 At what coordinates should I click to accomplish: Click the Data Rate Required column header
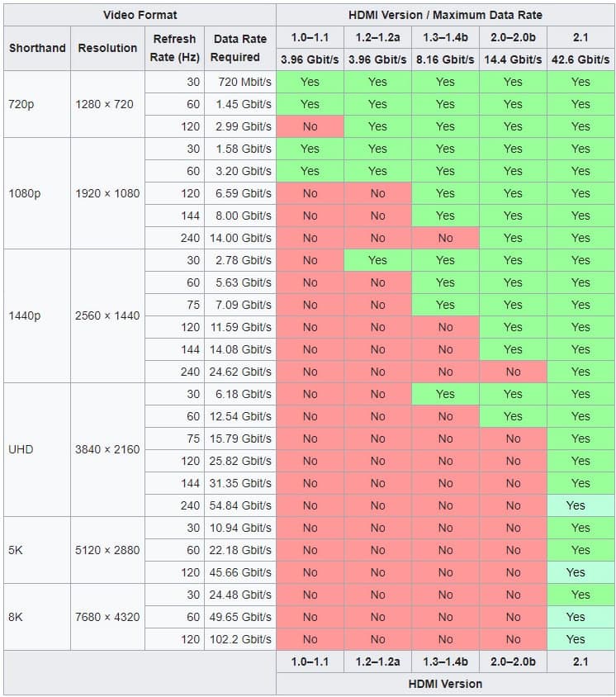(240, 48)
